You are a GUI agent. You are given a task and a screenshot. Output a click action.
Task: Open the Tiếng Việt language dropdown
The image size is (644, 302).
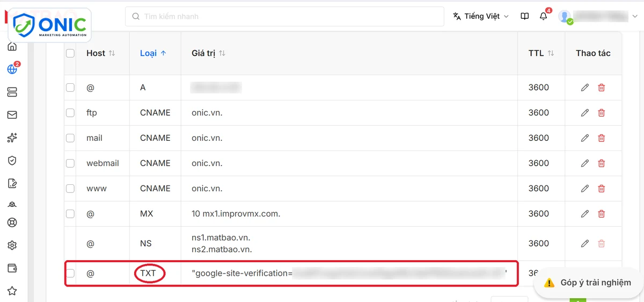coord(481,16)
